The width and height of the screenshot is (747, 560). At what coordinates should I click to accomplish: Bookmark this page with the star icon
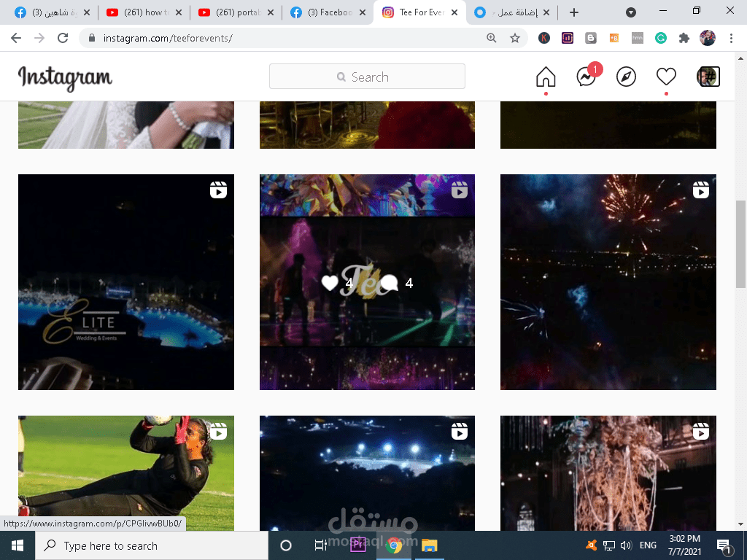[x=515, y=38]
